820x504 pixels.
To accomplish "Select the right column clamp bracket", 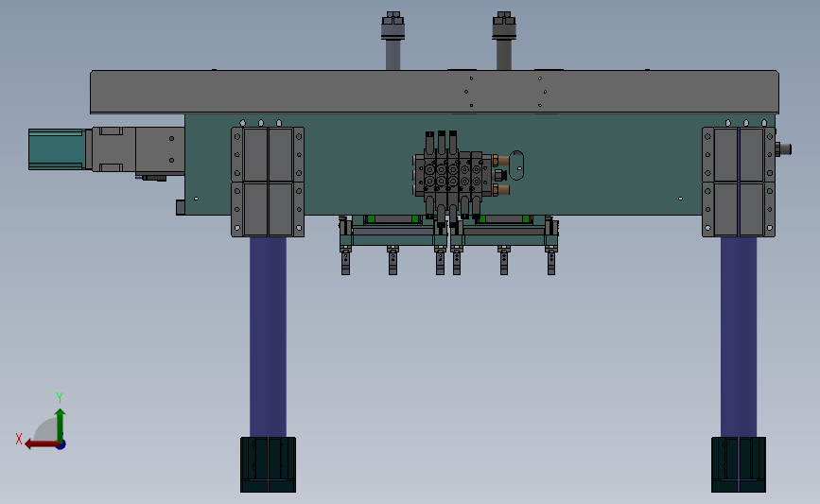I will (x=739, y=182).
